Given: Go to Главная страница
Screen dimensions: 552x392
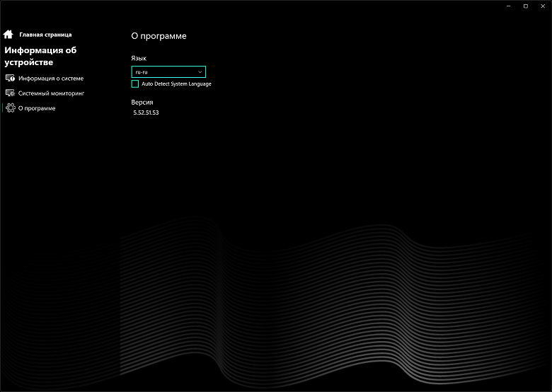Looking at the screenshot, I should pyautogui.click(x=45, y=34).
